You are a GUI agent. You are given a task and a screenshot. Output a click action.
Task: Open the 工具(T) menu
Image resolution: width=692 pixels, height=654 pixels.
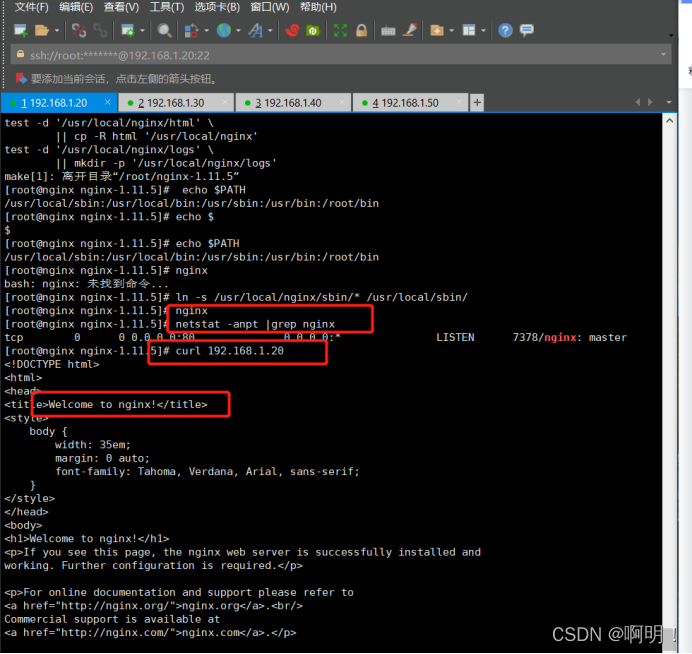(166, 7)
